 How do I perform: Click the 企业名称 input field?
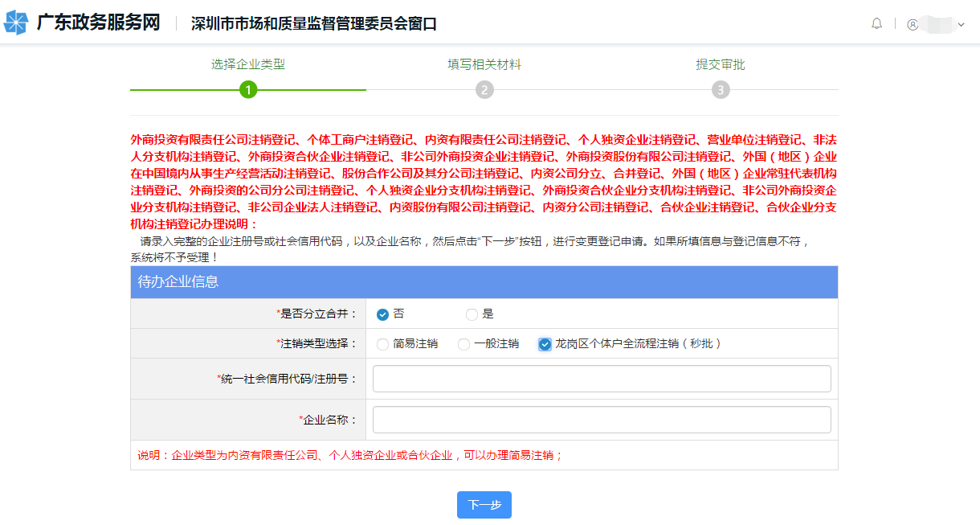coord(602,420)
